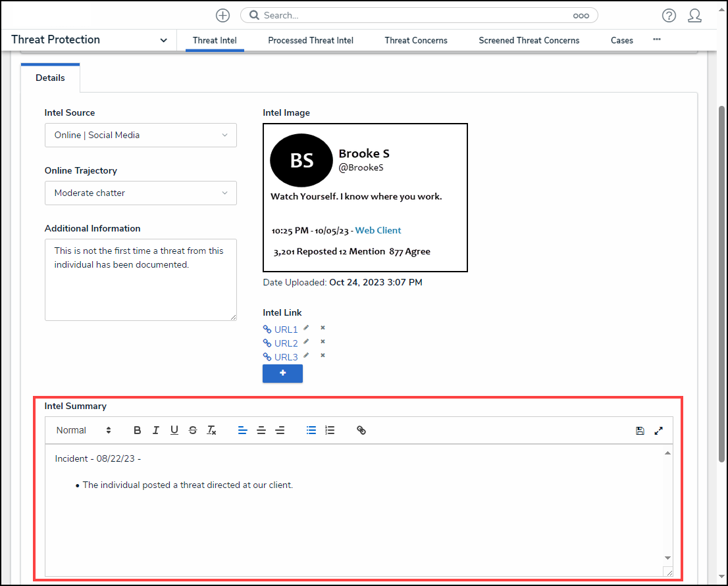Open the Normal text style dropdown
This screenshot has width=728, height=586.
pyautogui.click(x=84, y=430)
